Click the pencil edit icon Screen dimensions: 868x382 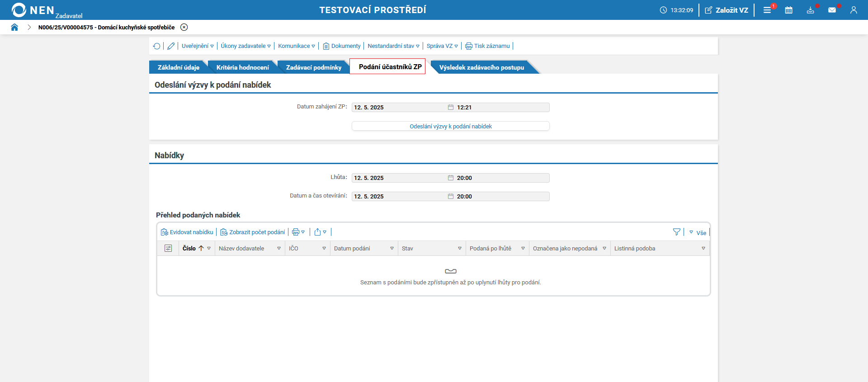tap(171, 46)
